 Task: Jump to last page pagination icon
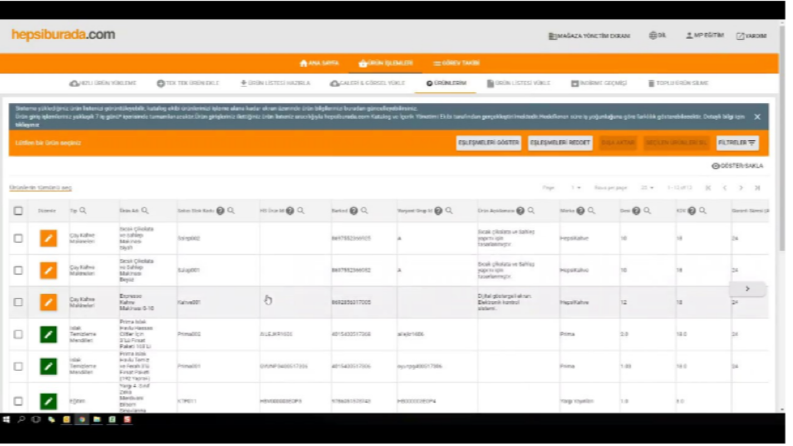pos(758,188)
